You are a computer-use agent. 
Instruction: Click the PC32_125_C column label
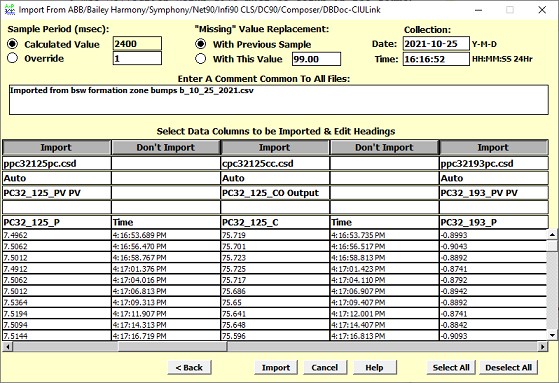click(275, 222)
